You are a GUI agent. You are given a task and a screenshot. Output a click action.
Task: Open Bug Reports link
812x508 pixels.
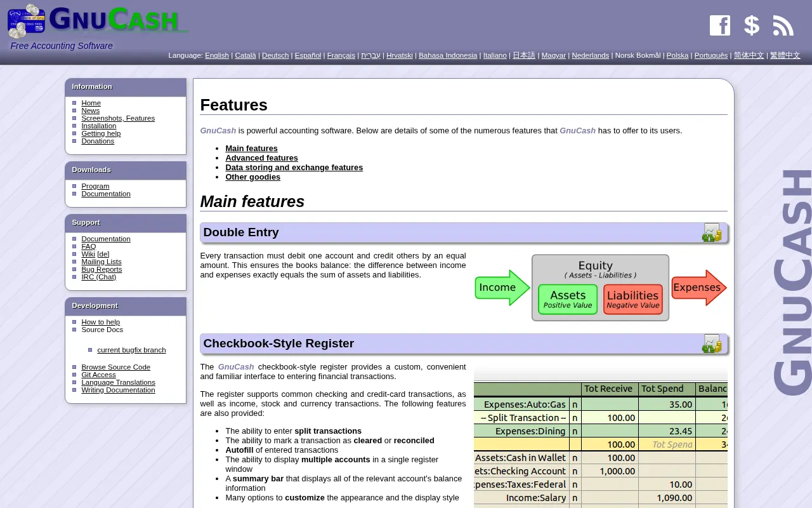[101, 269]
